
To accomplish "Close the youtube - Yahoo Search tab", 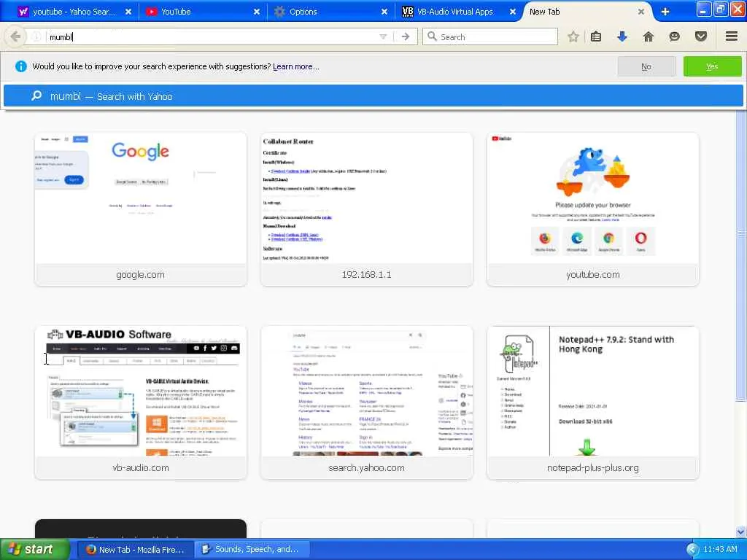I will pyautogui.click(x=128, y=12).
